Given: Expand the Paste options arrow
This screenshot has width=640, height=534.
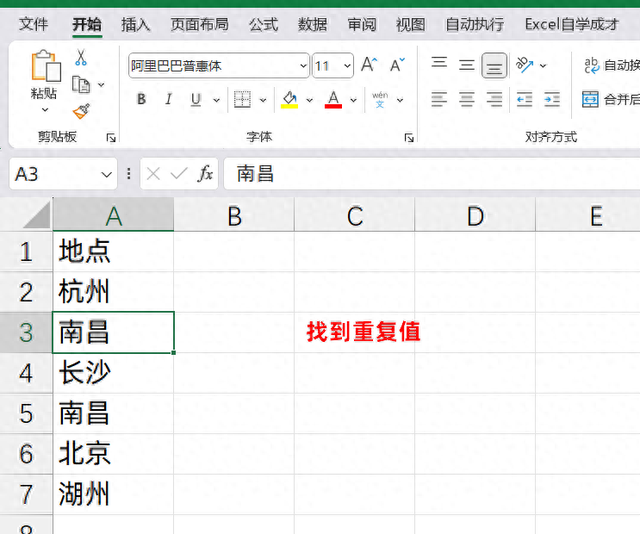Looking at the screenshot, I should point(45,109).
